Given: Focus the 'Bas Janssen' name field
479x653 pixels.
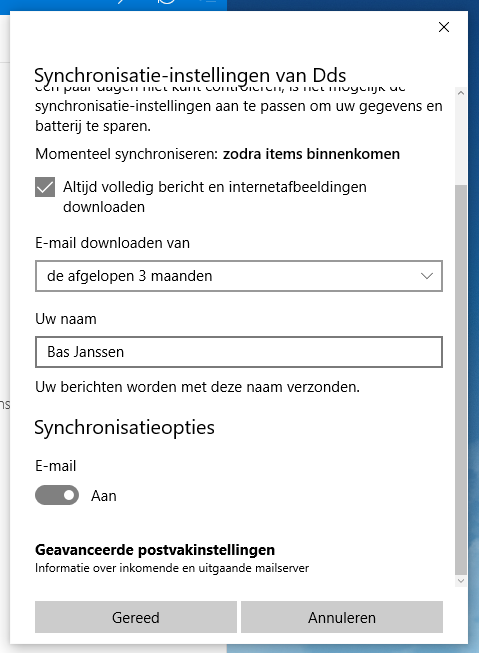Looking at the screenshot, I should (x=239, y=352).
